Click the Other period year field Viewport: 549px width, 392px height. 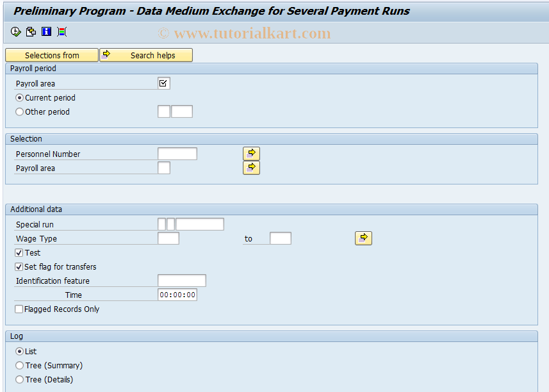pyautogui.click(x=182, y=111)
